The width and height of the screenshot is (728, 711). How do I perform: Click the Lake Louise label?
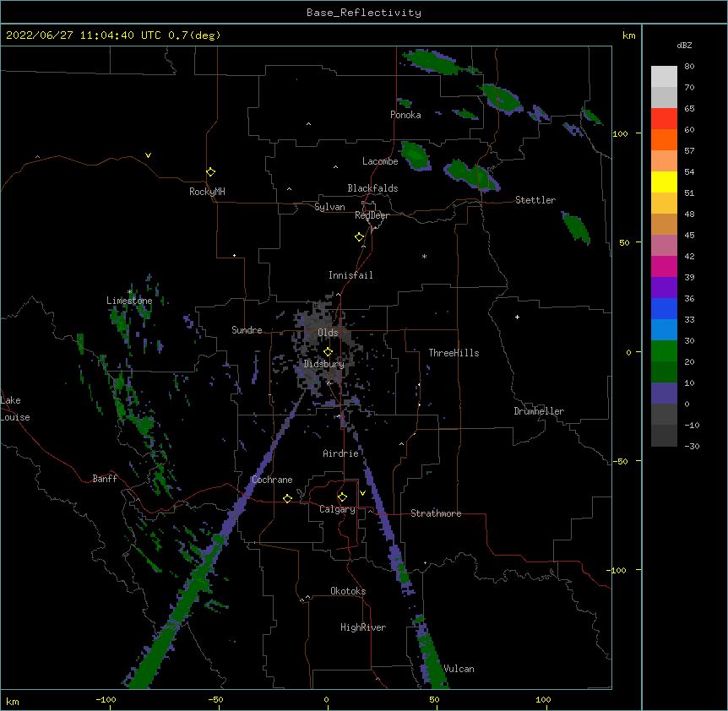coord(15,409)
